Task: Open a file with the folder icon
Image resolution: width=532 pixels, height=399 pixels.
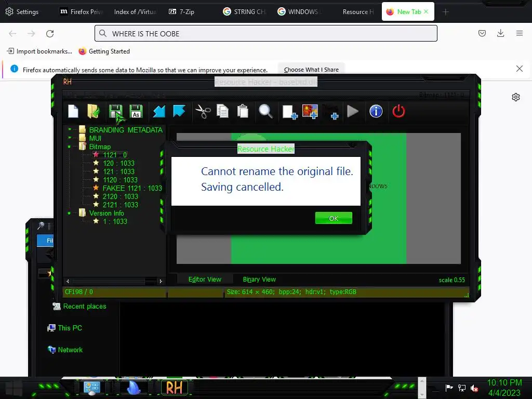Action: [x=94, y=111]
